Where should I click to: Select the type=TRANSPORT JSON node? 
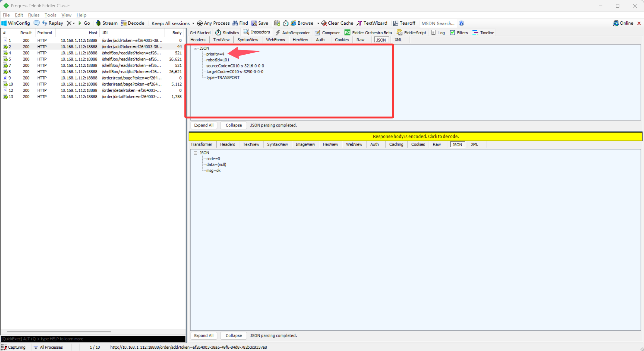coord(223,77)
